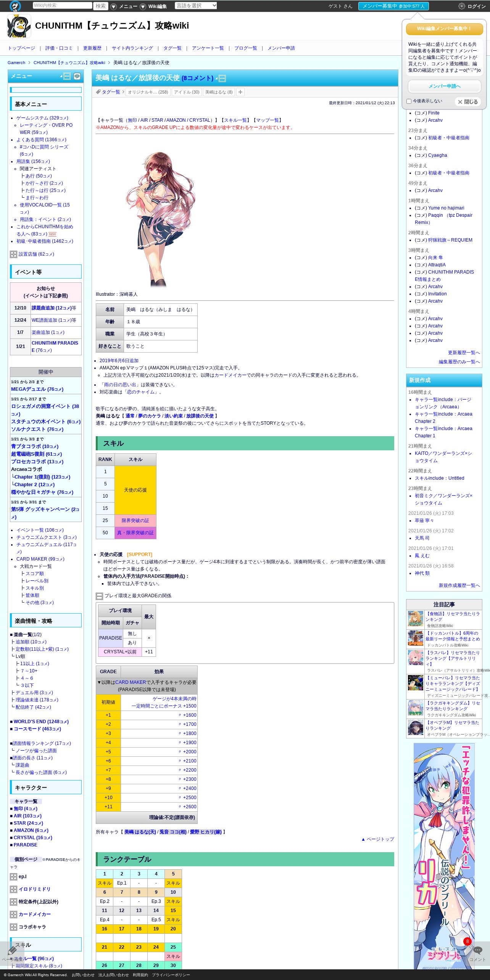Click ログイン link in top bar

point(477,6)
